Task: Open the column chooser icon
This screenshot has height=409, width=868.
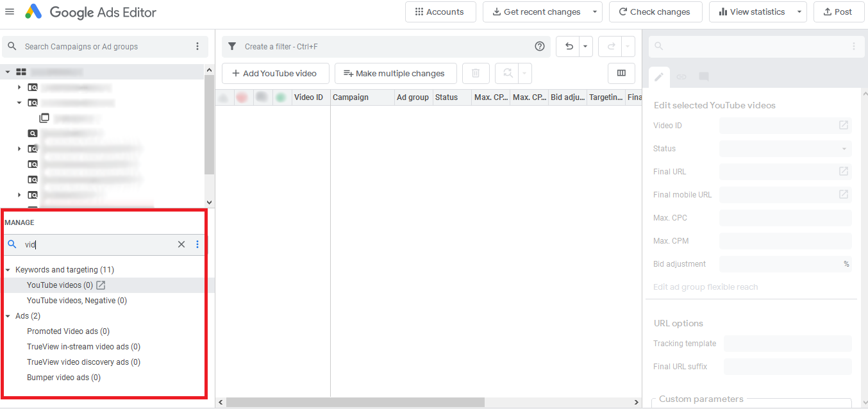Action: click(x=621, y=74)
